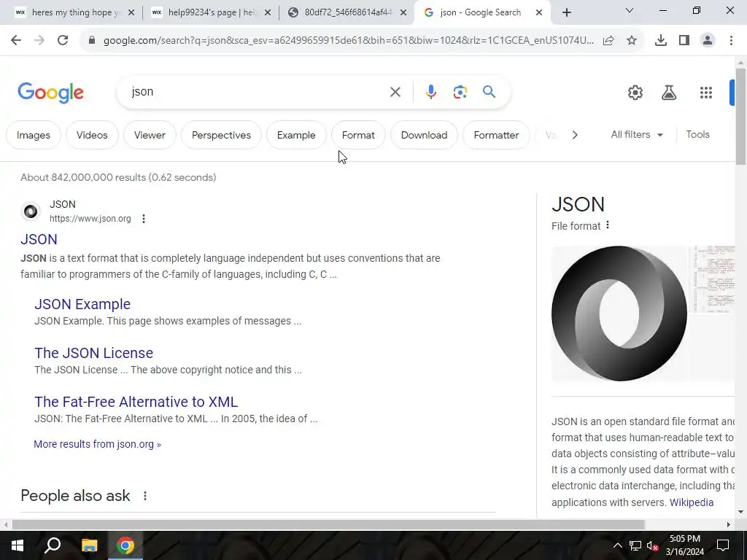Click More results from json.org
The width and height of the screenshot is (747, 560).
[x=97, y=444]
